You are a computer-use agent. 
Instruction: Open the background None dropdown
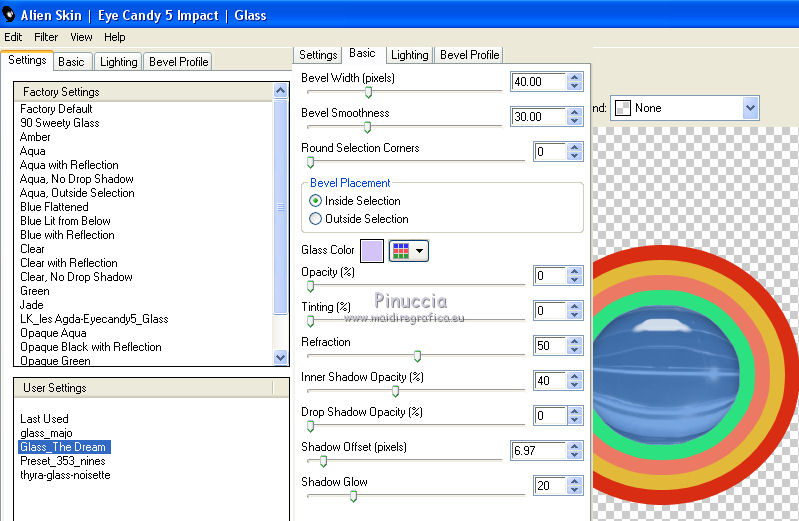(x=684, y=108)
